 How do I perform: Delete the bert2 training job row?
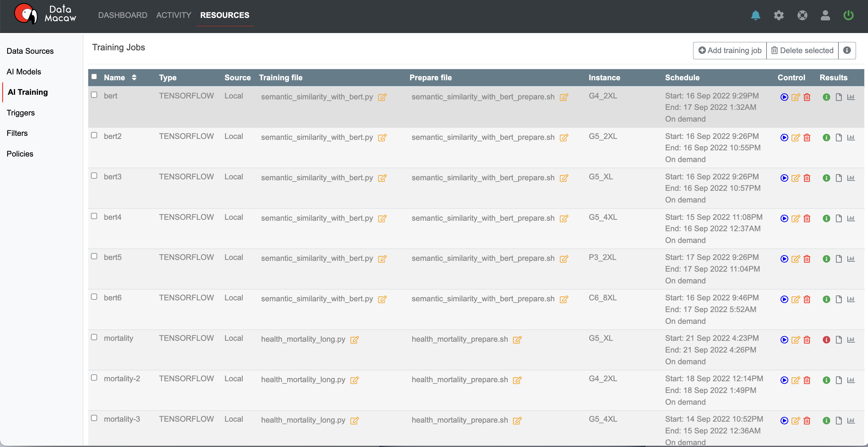coord(807,138)
